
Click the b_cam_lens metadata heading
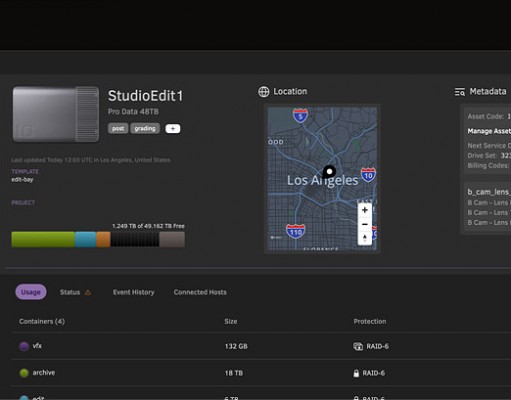pyautogui.click(x=489, y=192)
